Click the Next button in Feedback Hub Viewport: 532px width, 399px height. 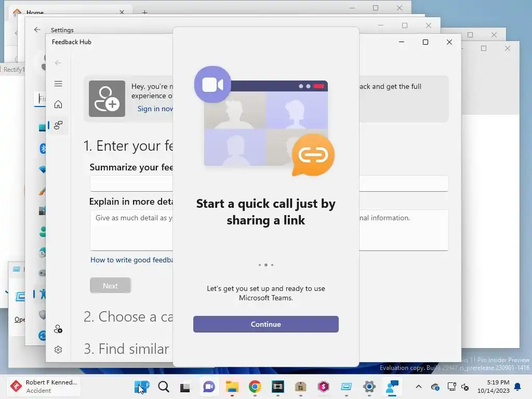click(110, 286)
